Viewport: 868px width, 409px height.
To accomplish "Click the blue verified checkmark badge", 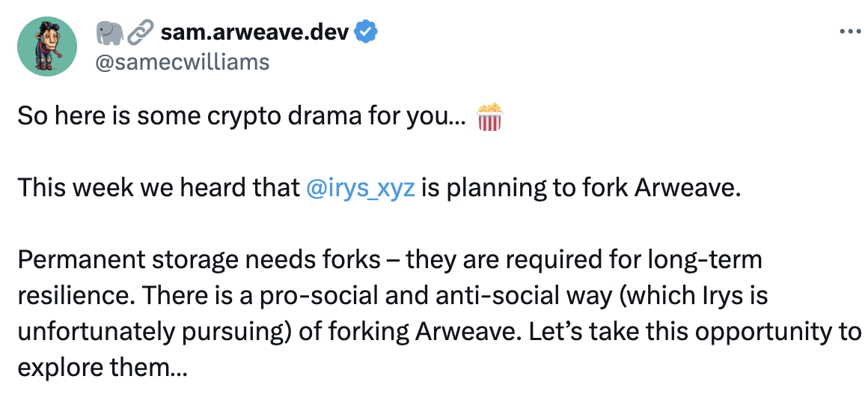I will (366, 32).
